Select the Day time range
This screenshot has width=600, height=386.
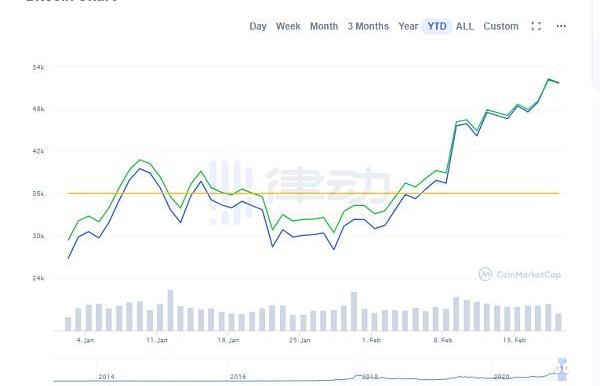(258, 26)
